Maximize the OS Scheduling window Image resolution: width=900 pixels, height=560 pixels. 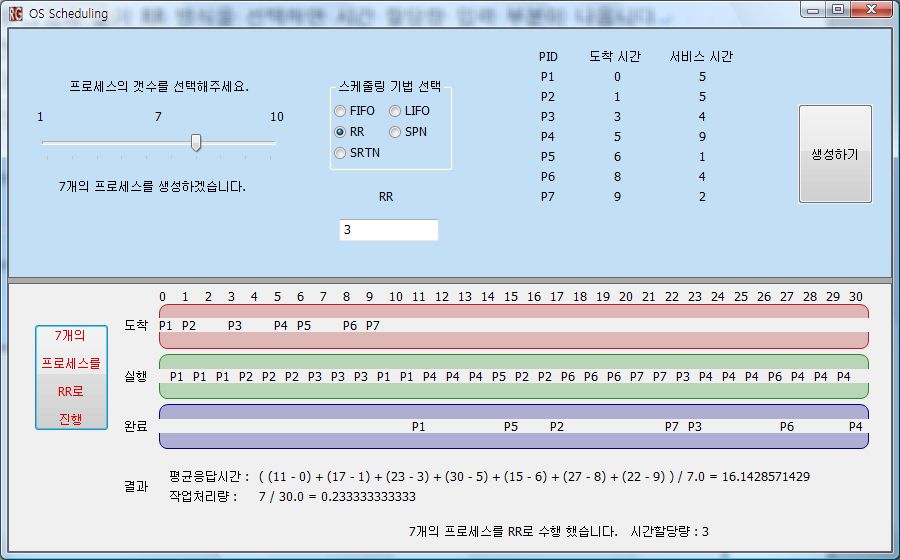tap(838, 9)
